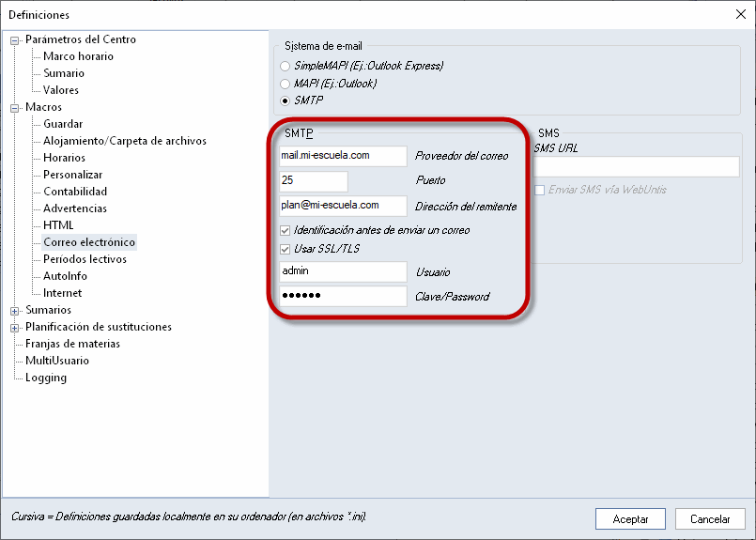Viewport: 756px width, 540px height.
Task: Open the Marco horario tree item
Action: click(x=78, y=56)
